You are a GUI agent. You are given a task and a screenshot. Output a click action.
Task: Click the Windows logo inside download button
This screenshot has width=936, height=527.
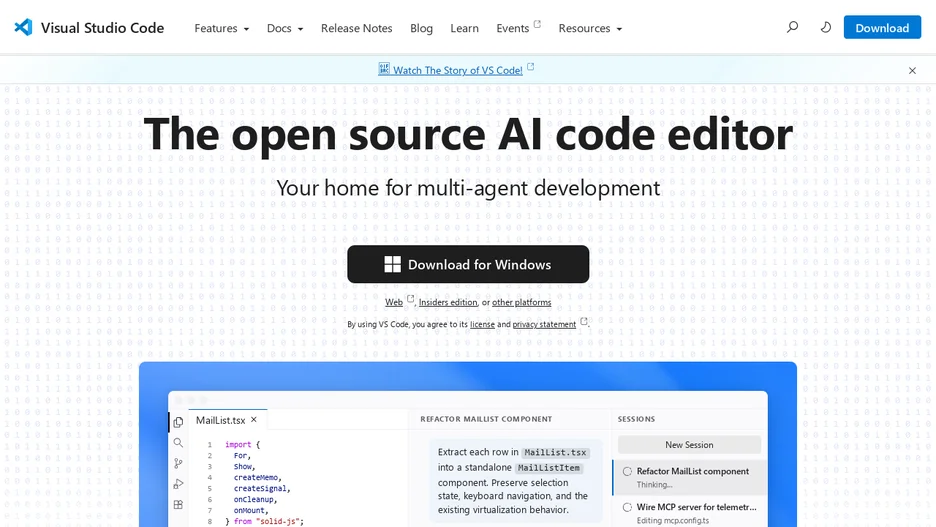click(392, 264)
